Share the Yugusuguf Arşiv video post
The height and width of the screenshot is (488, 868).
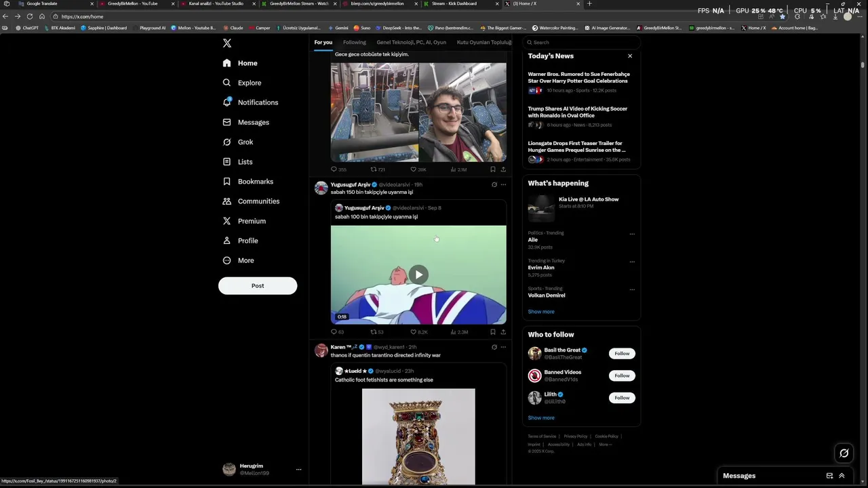503,332
